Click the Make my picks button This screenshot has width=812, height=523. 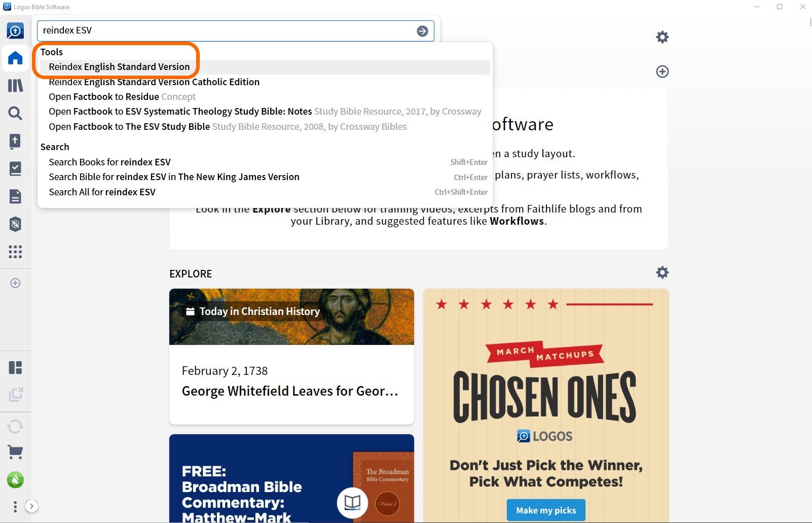coord(546,510)
